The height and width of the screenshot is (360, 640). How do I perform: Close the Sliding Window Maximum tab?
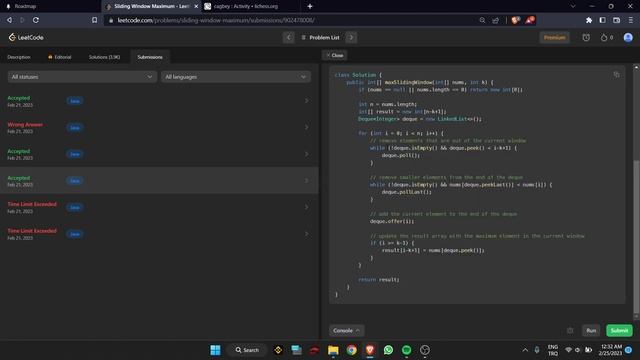point(196,6)
